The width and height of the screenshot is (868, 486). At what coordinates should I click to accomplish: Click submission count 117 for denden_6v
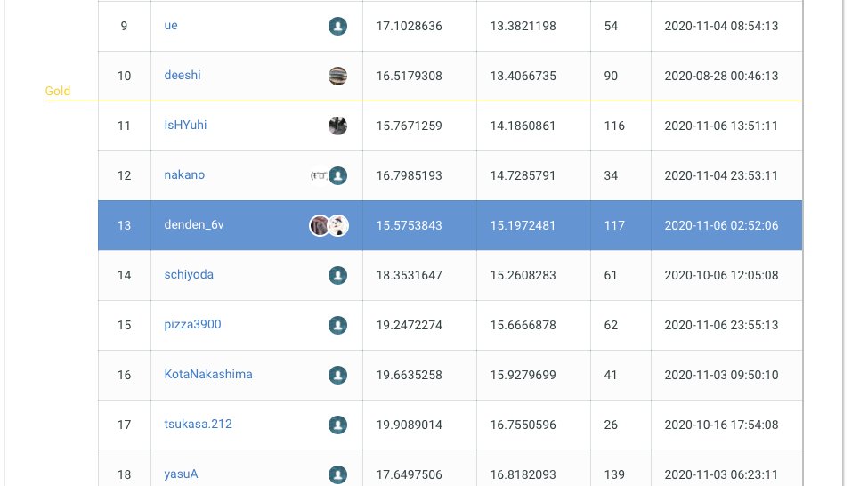tap(614, 225)
